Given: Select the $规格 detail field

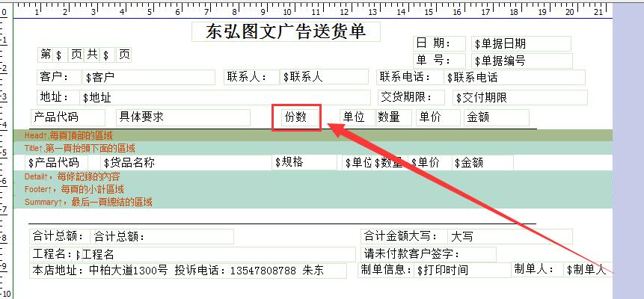Looking at the screenshot, I should [304, 162].
